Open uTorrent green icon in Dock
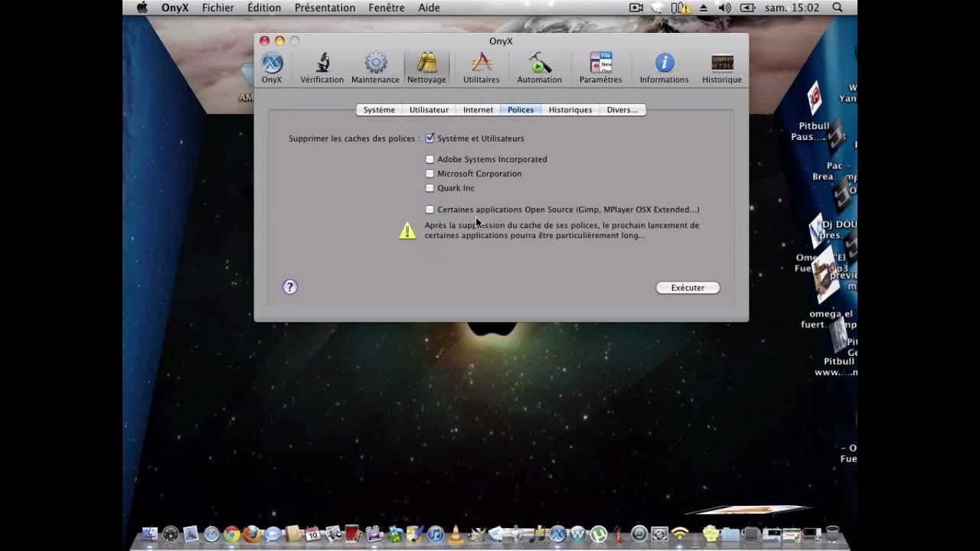980x551 pixels. 599,534
